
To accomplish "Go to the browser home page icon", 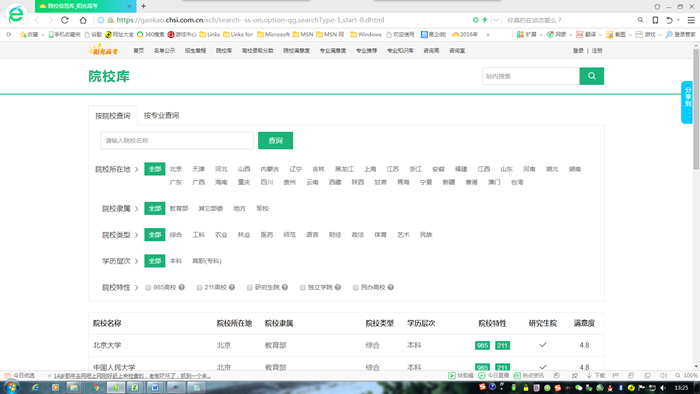I will click(x=83, y=20).
